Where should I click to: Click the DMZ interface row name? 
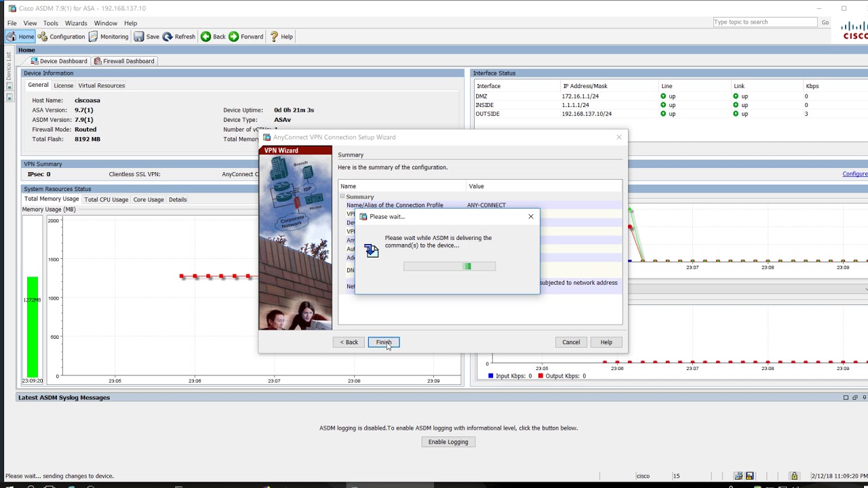(481, 96)
